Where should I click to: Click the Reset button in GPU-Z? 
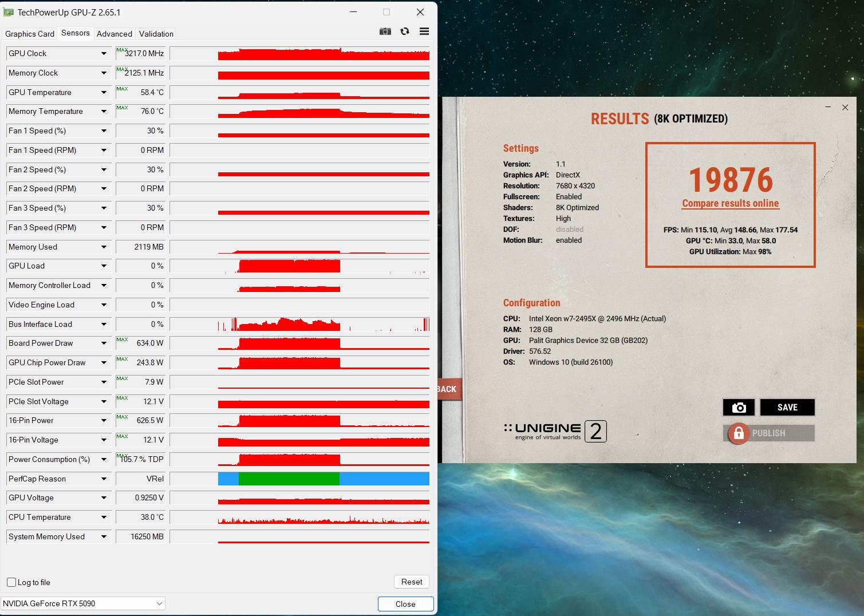pyautogui.click(x=412, y=582)
